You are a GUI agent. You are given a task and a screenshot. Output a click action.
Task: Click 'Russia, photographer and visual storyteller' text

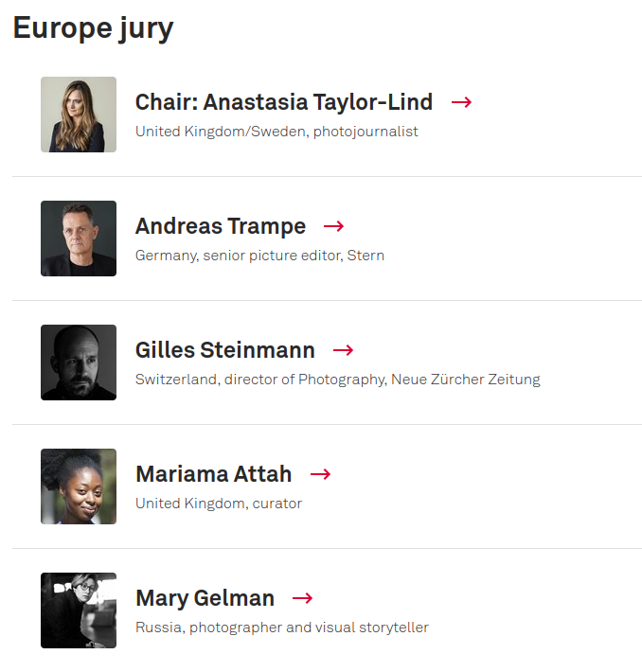(282, 628)
